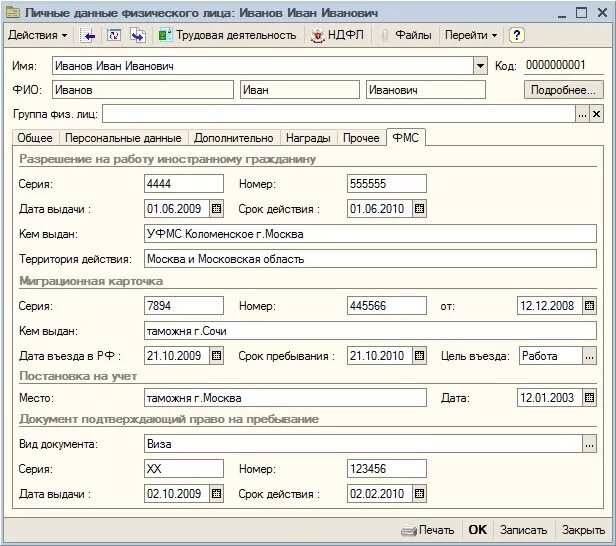Switch to the Дополнительно tab

(x=234, y=138)
